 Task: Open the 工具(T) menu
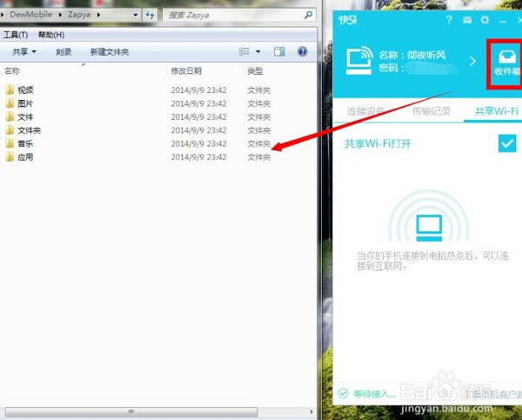coord(16,35)
